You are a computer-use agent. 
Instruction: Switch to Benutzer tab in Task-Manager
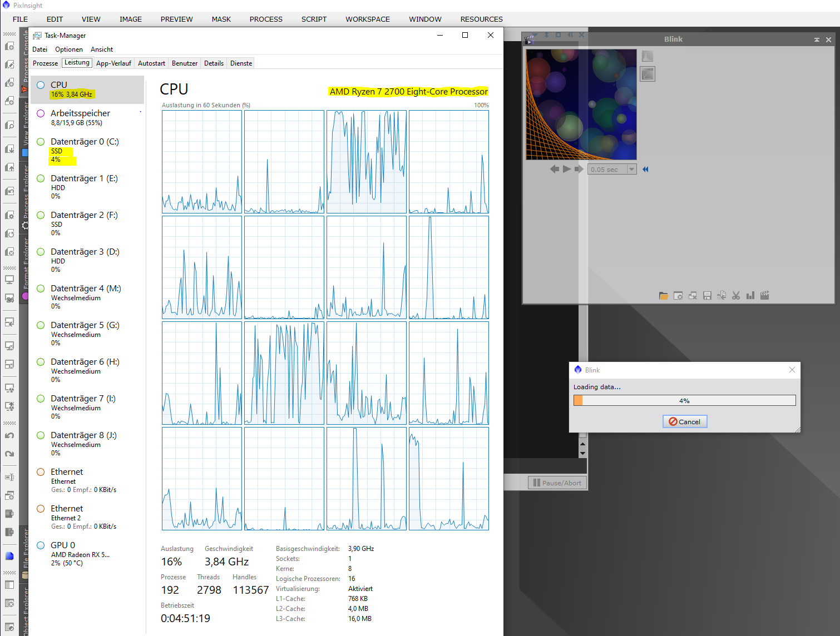pyautogui.click(x=185, y=63)
